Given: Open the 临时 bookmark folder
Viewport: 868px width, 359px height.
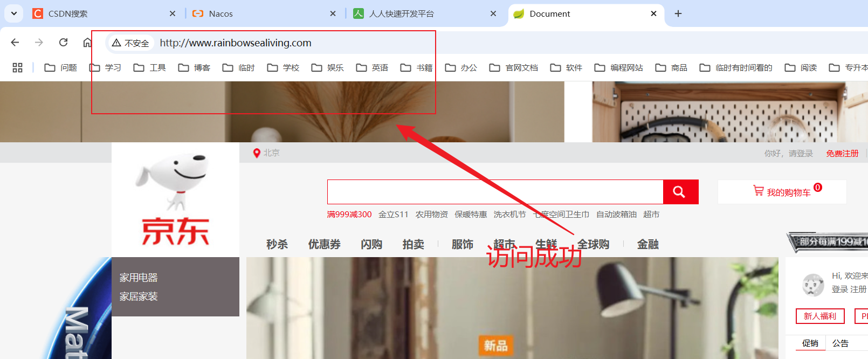Looking at the screenshot, I should coord(238,67).
